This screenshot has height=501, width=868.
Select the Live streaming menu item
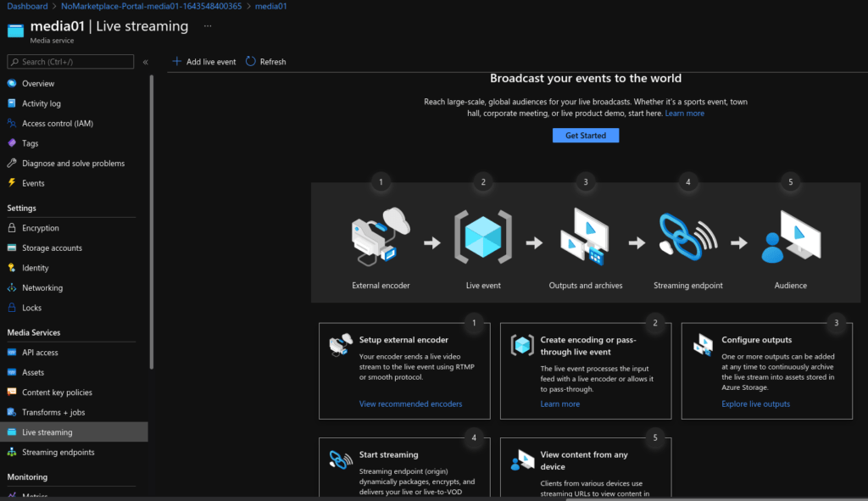pyautogui.click(x=75, y=431)
